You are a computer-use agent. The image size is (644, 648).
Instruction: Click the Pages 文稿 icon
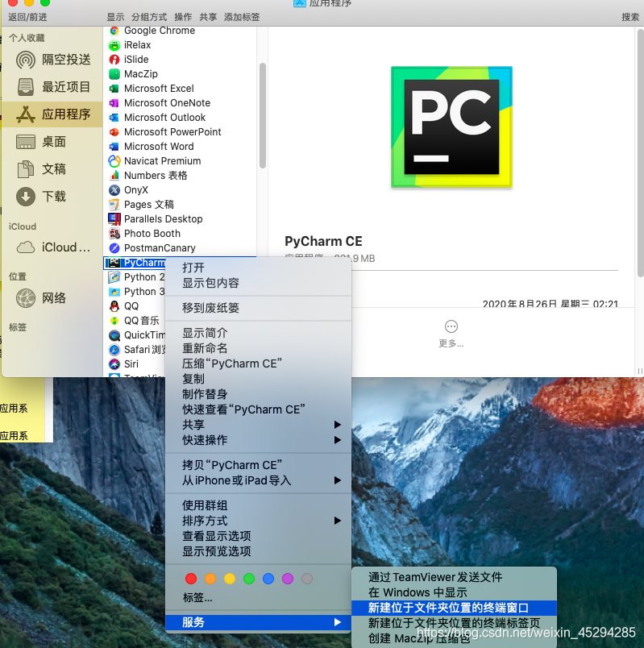coord(114,205)
